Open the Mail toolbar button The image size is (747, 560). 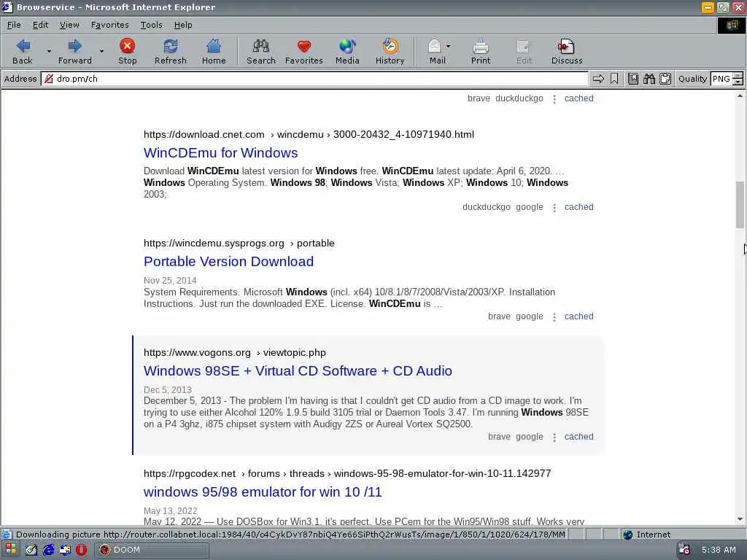point(436,52)
